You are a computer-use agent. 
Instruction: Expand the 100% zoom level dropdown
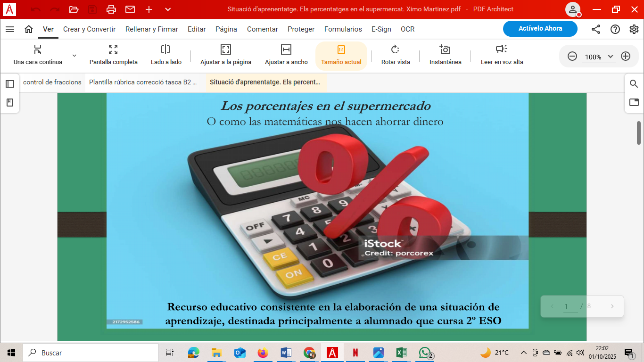[x=611, y=57]
